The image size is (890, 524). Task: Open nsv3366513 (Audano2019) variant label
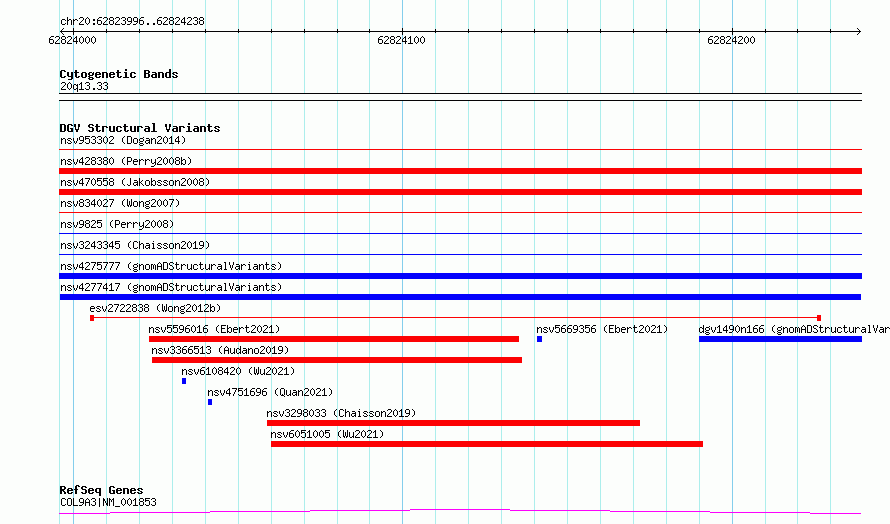tap(220, 350)
